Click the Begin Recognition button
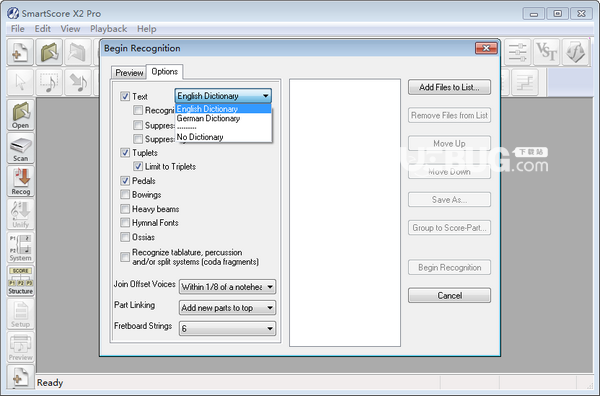 (x=449, y=267)
